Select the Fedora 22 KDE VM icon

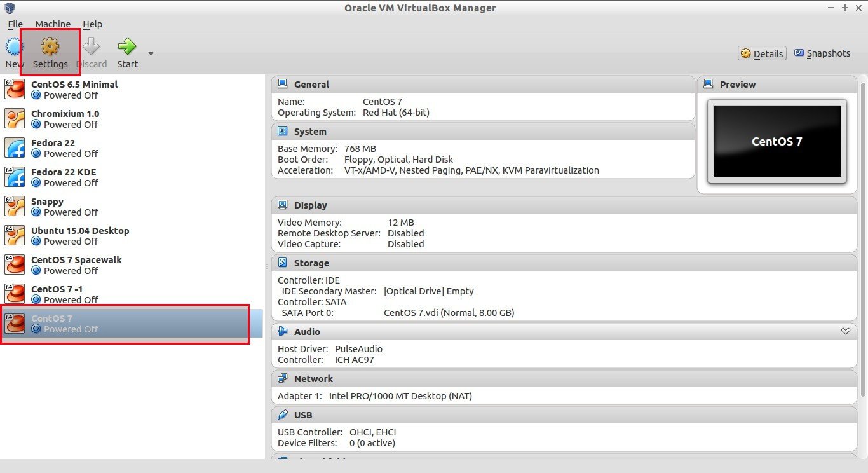[15, 177]
